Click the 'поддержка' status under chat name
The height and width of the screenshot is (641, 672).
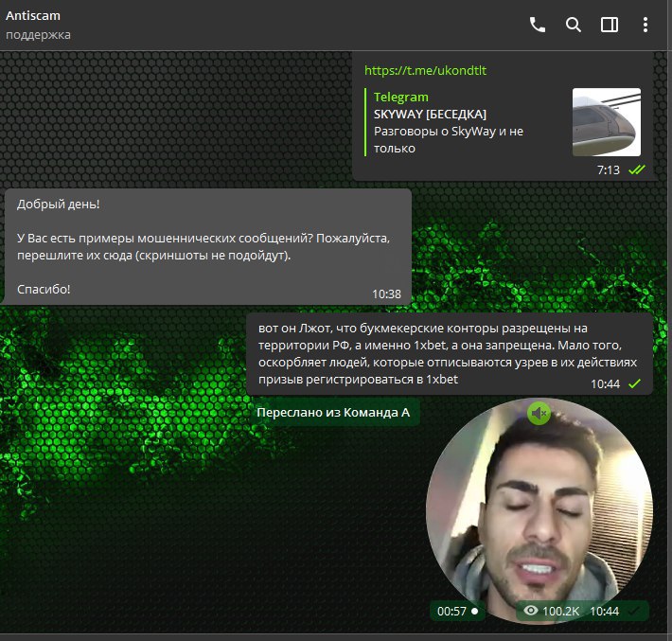(38, 35)
